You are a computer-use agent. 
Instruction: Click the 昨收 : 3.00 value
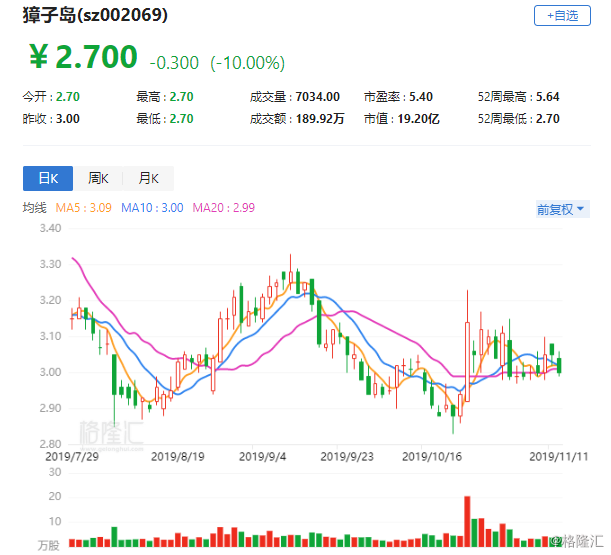pyautogui.click(x=51, y=118)
